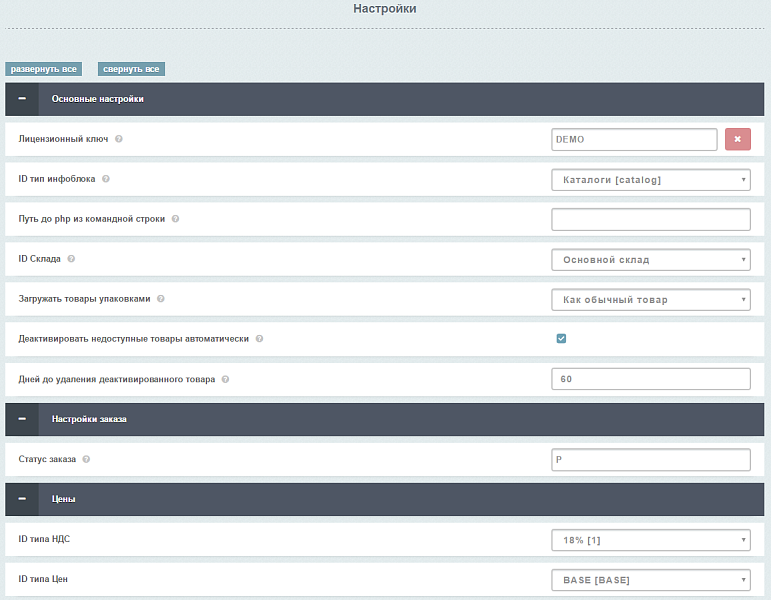
Task: Open the ID тип инфоблока dropdown
Action: pos(650,180)
